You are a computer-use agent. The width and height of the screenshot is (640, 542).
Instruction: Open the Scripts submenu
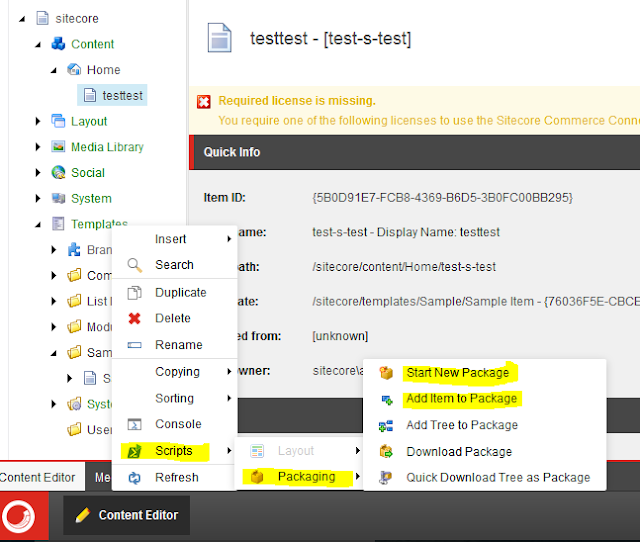click(175, 451)
